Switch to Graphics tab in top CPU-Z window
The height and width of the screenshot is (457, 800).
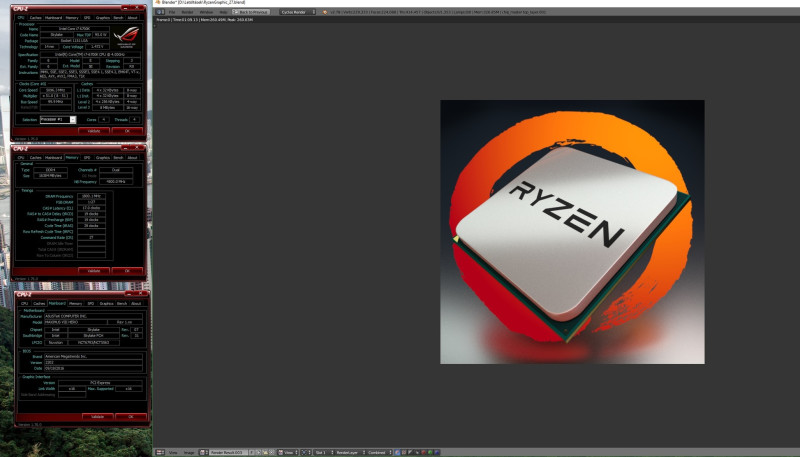coord(103,18)
